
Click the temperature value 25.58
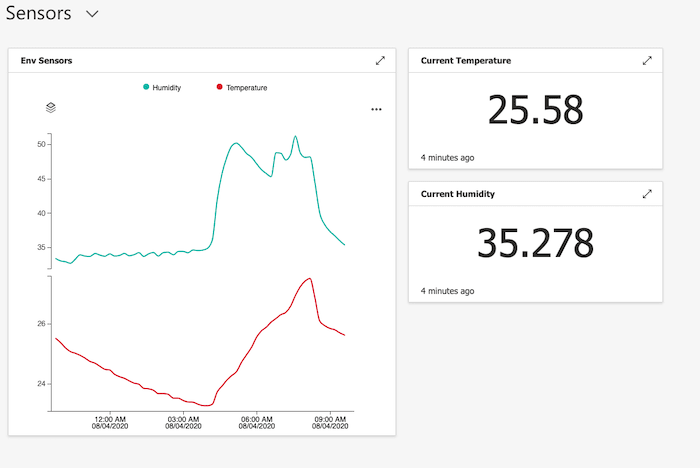click(x=535, y=110)
